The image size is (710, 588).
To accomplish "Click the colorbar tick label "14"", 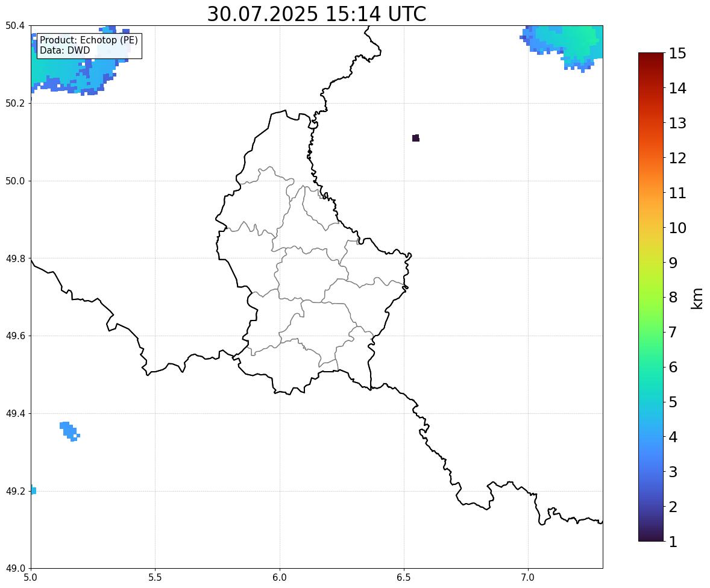I will (677, 89).
